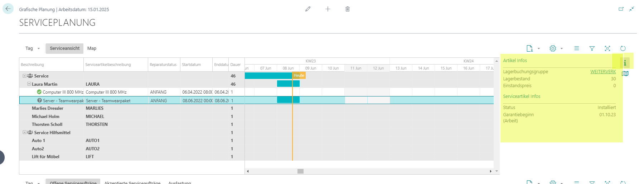
Task: Click the funnel filter icon in upper toolbar
Action: [x=592, y=48]
